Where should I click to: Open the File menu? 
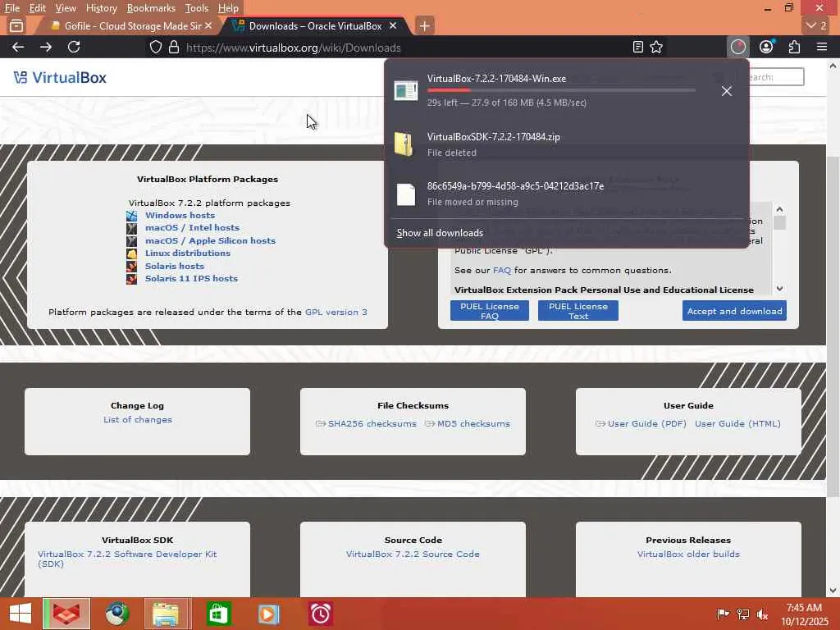coord(11,8)
